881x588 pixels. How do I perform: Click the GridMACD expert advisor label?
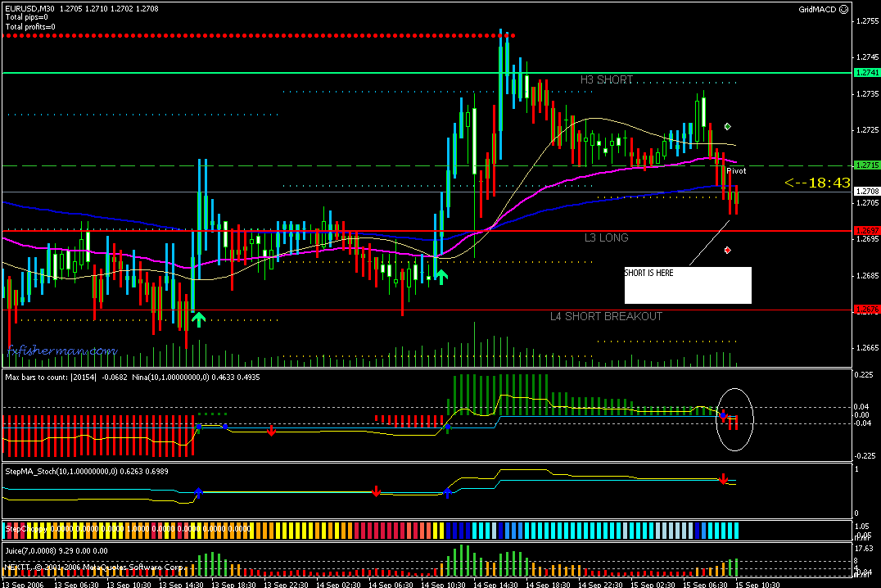[817, 9]
